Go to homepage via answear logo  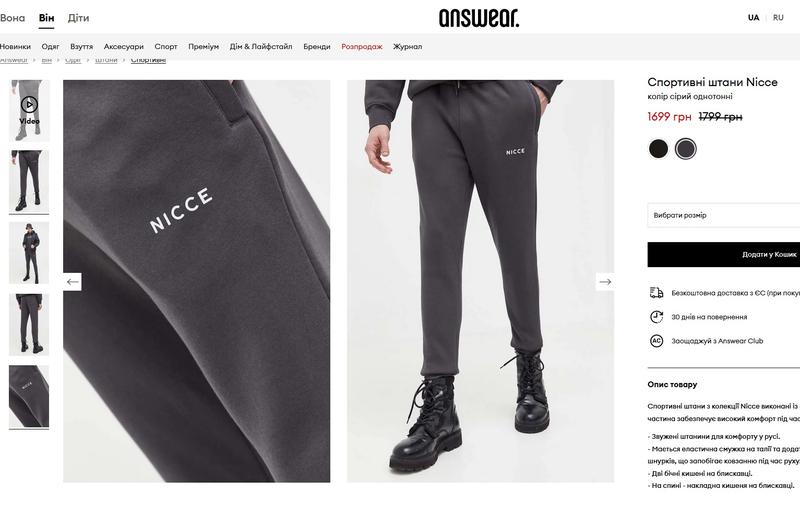coord(479,18)
